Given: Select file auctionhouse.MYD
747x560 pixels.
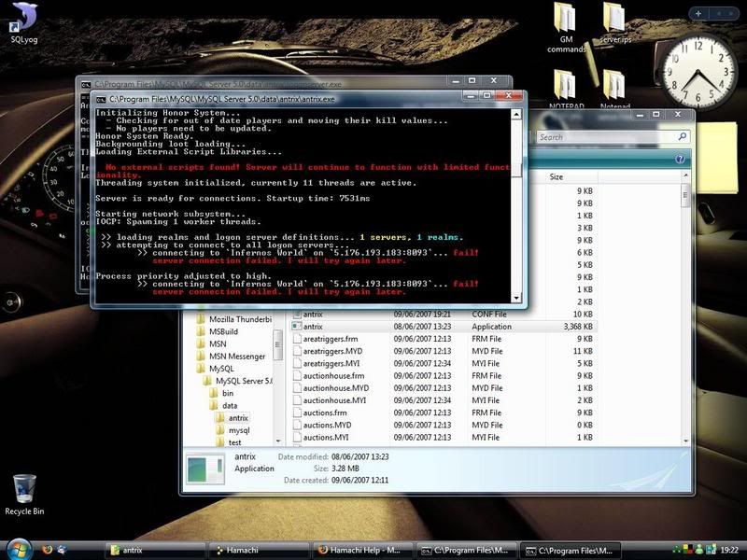Looking at the screenshot, I should click(x=336, y=388).
